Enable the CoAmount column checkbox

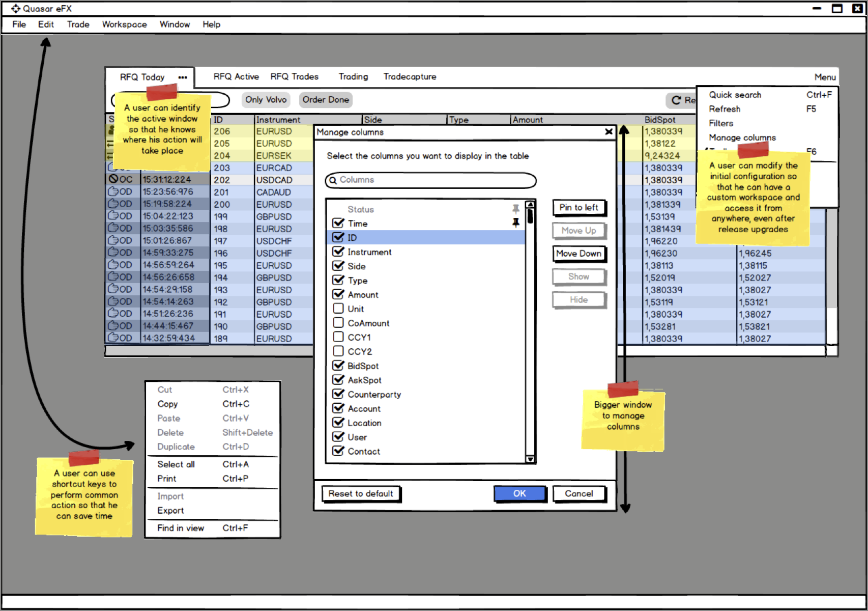(x=338, y=323)
